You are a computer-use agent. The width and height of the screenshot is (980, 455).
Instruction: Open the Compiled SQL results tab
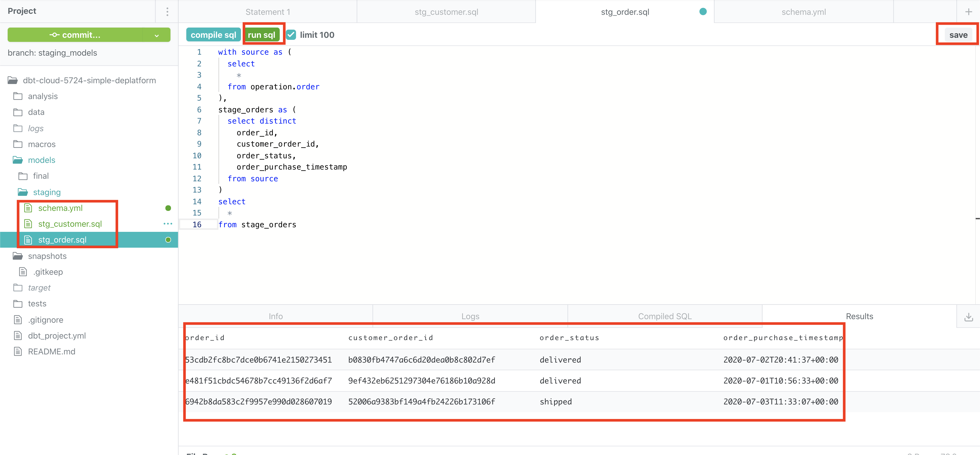[x=664, y=316]
